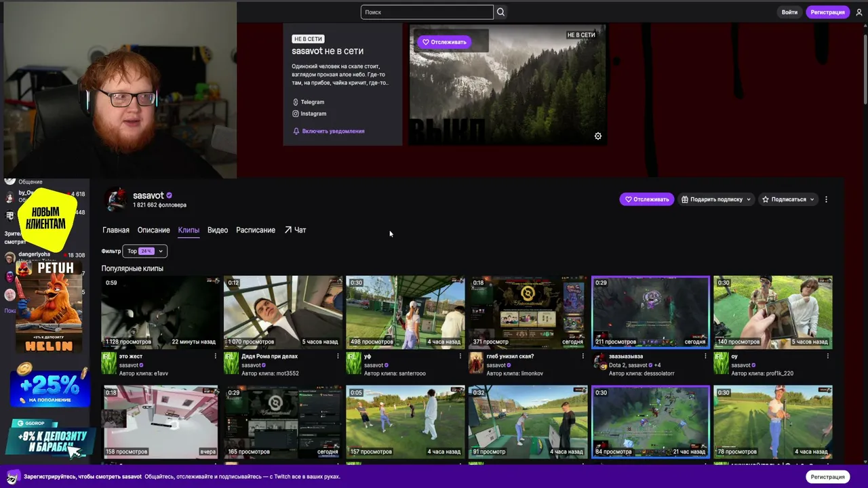Click the offline channel banner image
The width and height of the screenshot is (868, 488).
508,85
